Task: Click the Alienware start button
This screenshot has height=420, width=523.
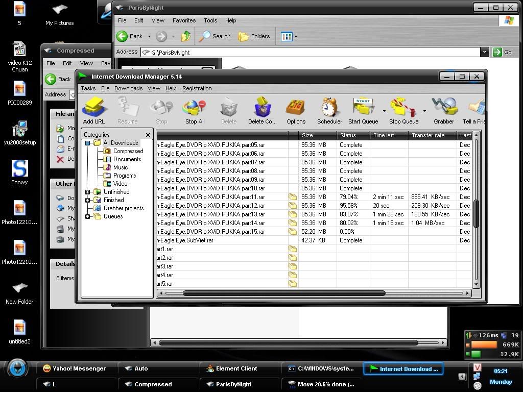Action: (17, 368)
